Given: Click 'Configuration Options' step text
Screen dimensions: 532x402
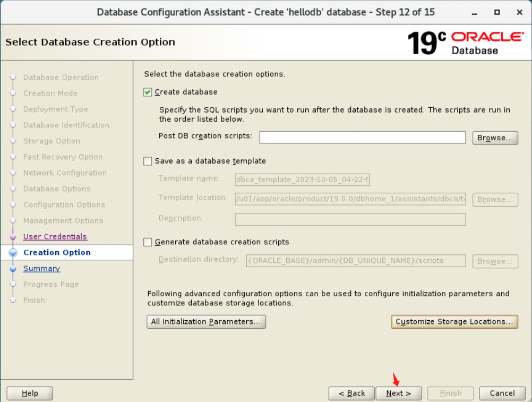Looking at the screenshot, I should 64,205.
